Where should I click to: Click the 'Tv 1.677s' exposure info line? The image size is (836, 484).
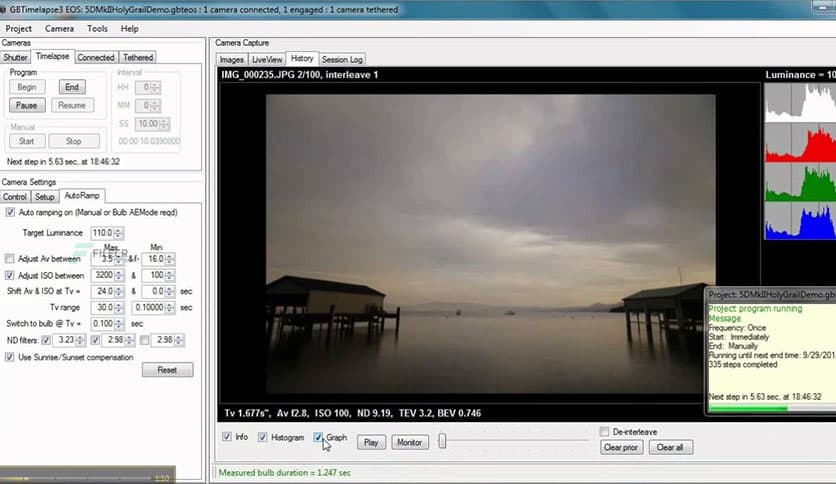tap(352, 413)
